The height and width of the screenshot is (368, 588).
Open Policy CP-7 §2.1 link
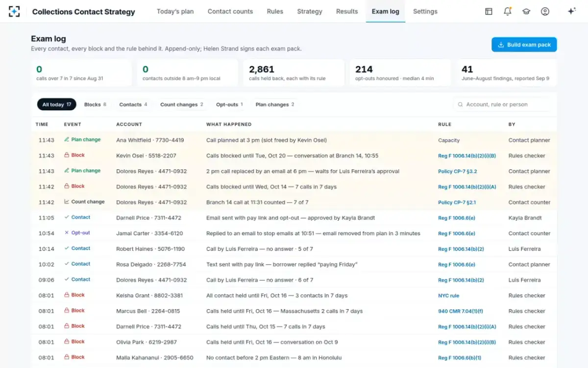point(457,202)
